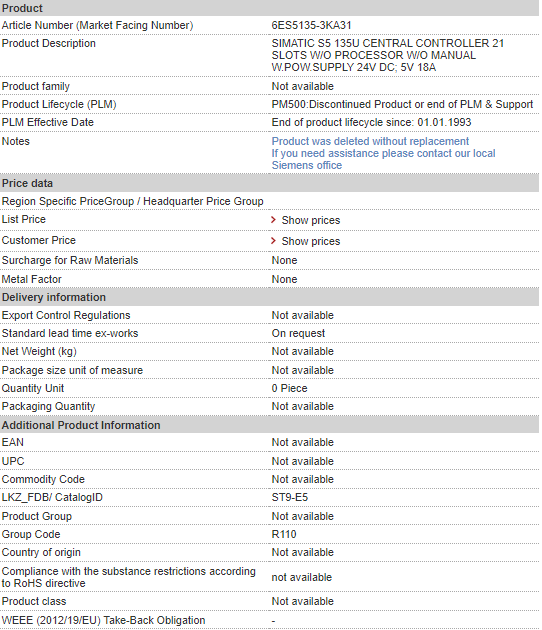This screenshot has width=542, height=630.
Task: Show prices for Customer Price
Action: click(311, 241)
